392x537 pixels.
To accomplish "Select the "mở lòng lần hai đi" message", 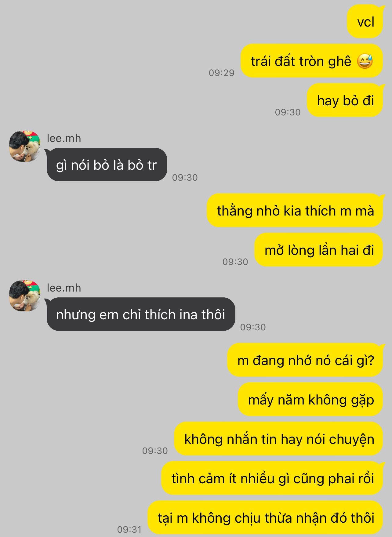I will pos(319,250).
